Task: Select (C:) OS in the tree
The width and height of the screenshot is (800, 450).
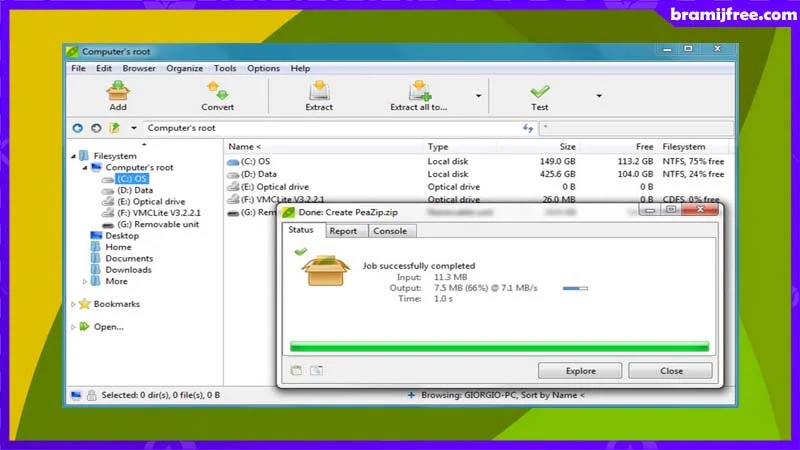Action: (x=132, y=179)
